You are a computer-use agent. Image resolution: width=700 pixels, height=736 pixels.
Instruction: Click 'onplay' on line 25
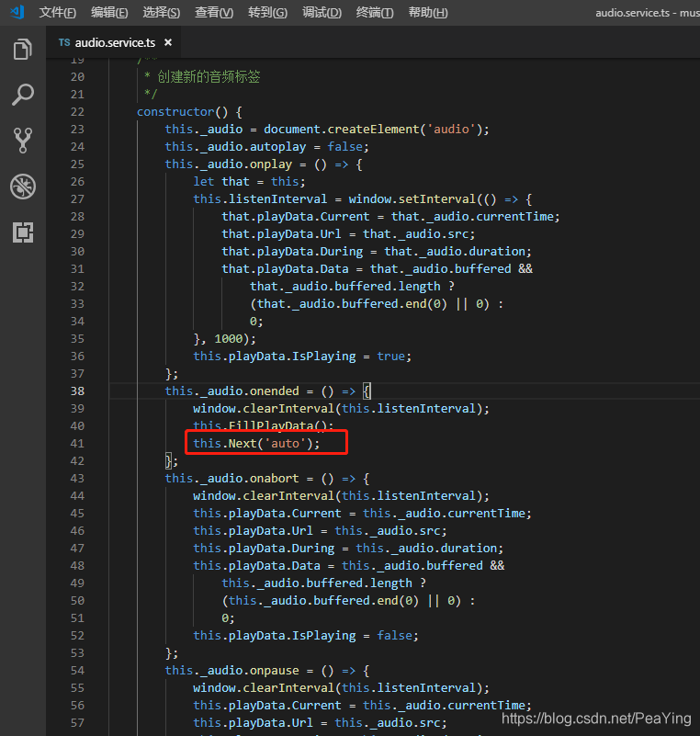(x=271, y=164)
